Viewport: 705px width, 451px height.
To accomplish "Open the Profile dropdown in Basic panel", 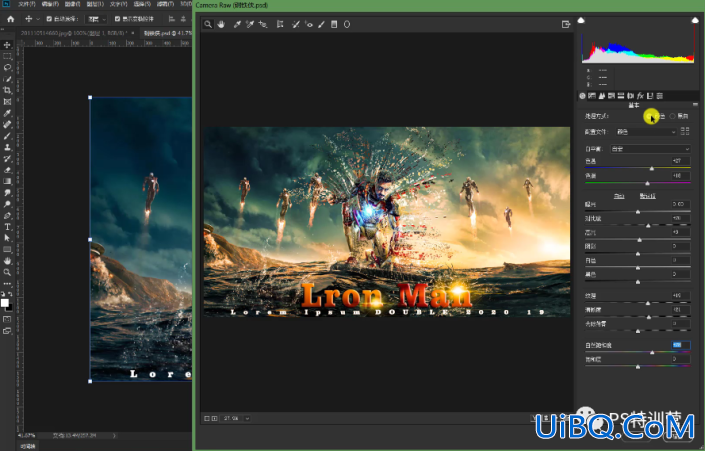I will click(x=646, y=132).
